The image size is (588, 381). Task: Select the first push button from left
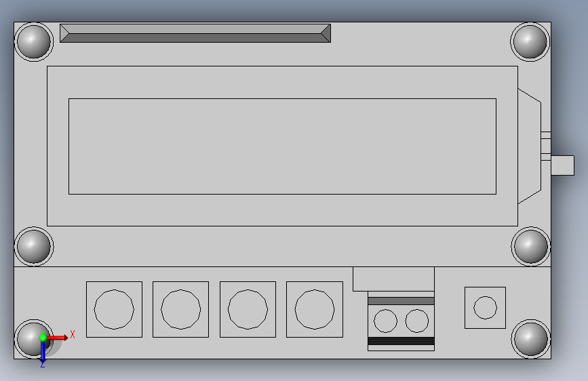click(114, 309)
